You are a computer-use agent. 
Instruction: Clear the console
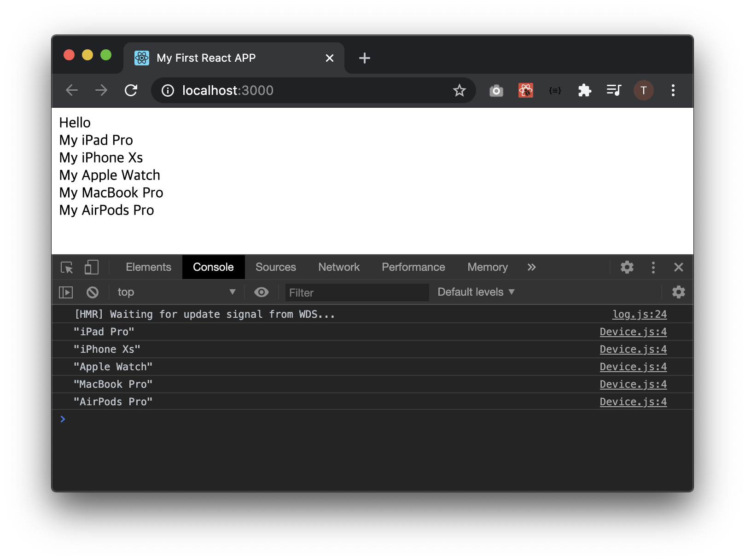click(x=93, y=292)
